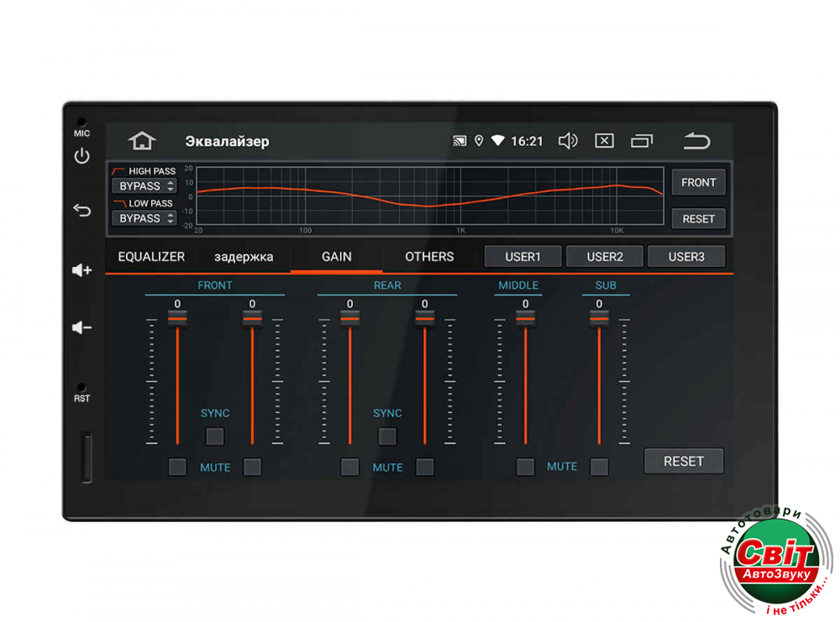
Task: Enable the FRONT SYNC checkbox
Action: click(215, 436)
